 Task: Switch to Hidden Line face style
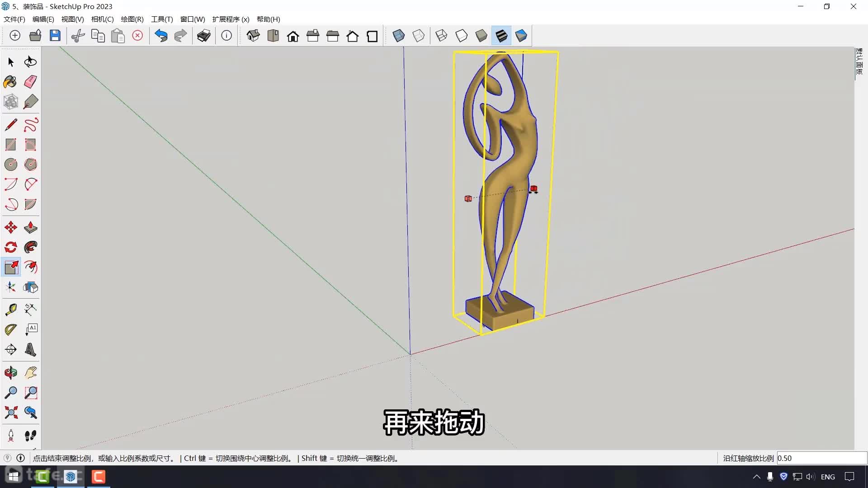(x=461, y=36)
